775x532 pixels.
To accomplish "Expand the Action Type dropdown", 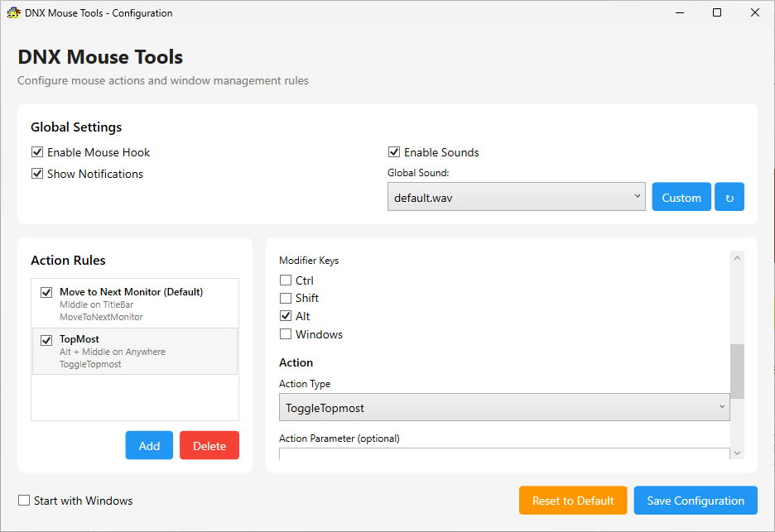I will (x=504, y=407).
